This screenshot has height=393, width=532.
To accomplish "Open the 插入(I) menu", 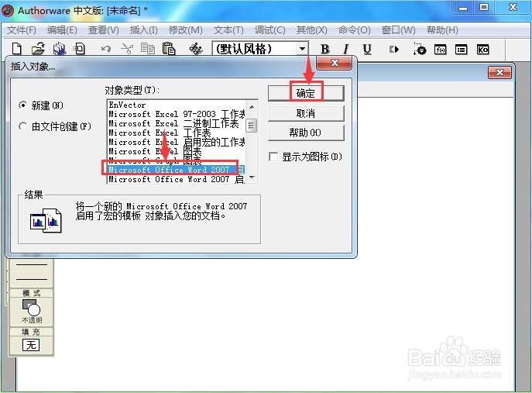I will pyautogui.click(x=143, y=30).
